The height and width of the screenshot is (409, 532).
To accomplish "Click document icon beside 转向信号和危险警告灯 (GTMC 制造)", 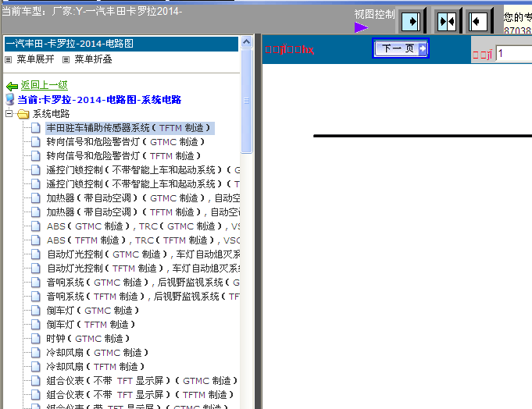I will click(36, 142).
